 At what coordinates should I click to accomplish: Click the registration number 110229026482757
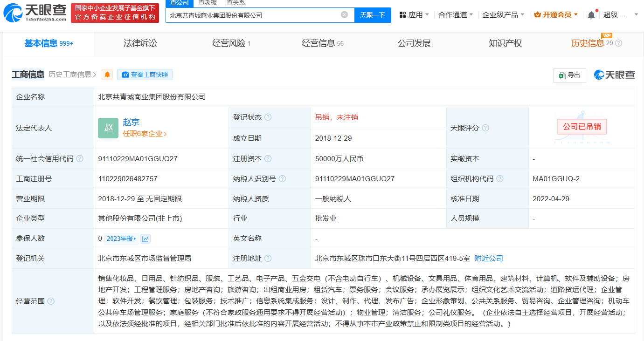(128, 179)
